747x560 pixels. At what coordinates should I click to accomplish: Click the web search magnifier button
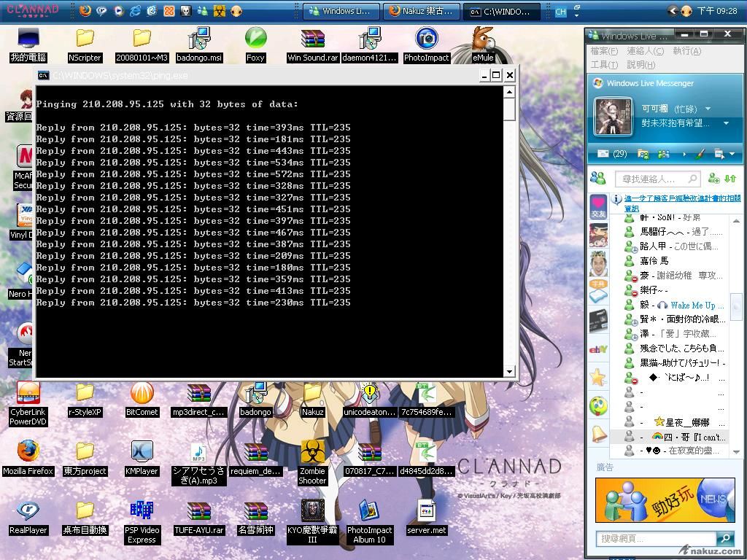point(725,538)
